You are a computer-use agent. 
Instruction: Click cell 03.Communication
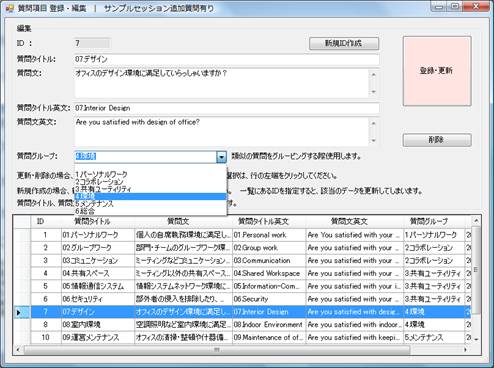pos(269,261)
